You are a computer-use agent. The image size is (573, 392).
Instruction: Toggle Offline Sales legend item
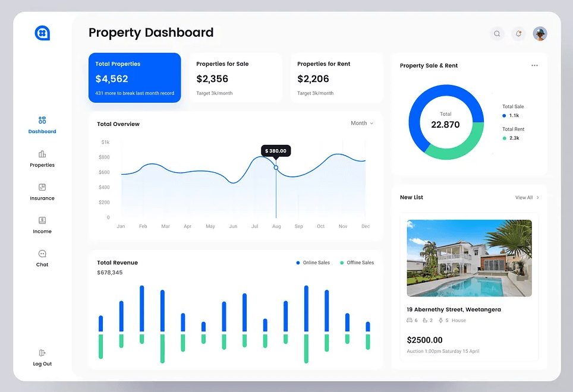coord(357,263)
